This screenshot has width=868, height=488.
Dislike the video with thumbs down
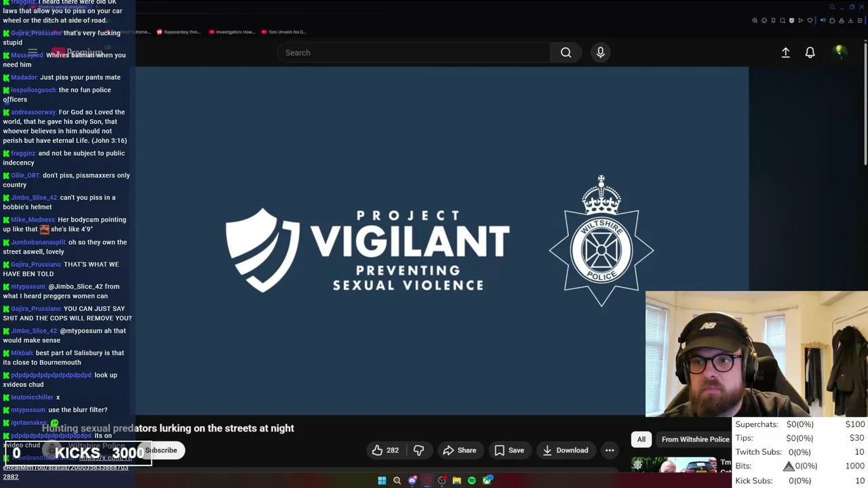tap(418, 450)
